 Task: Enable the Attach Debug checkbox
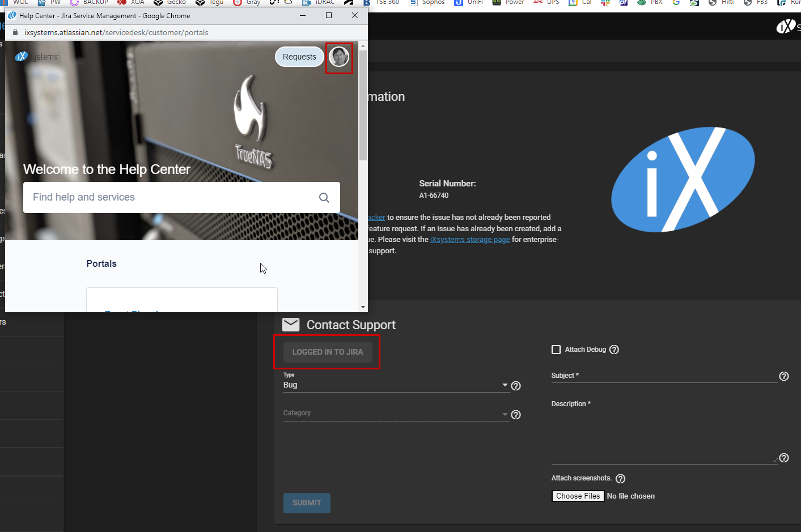coord(556,350)
